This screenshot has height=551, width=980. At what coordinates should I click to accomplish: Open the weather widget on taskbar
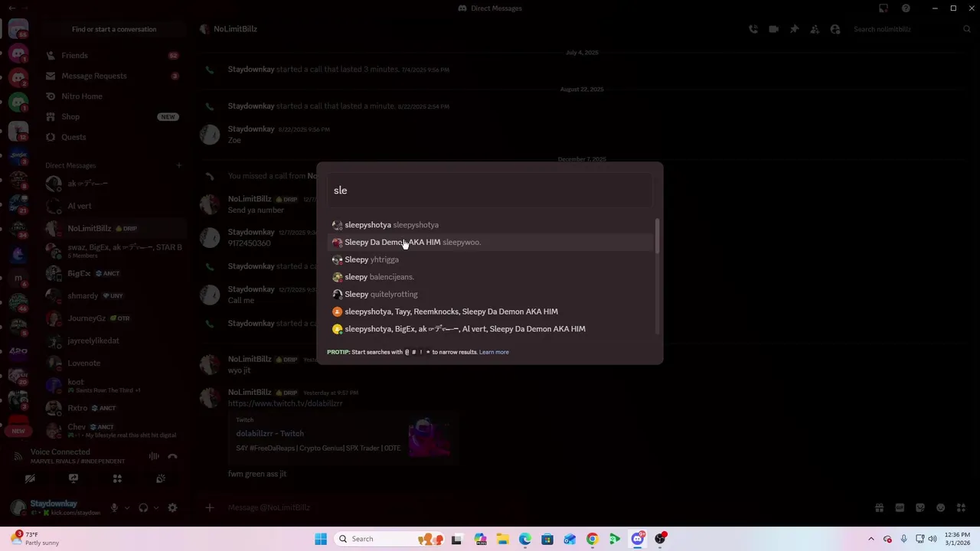pyautogui.click(x=34, y=539)
